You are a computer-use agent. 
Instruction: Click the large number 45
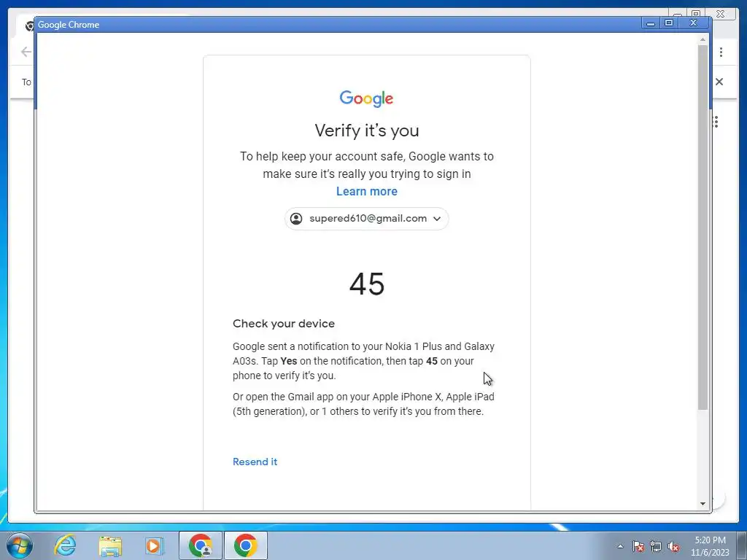[x=367, y=284]
